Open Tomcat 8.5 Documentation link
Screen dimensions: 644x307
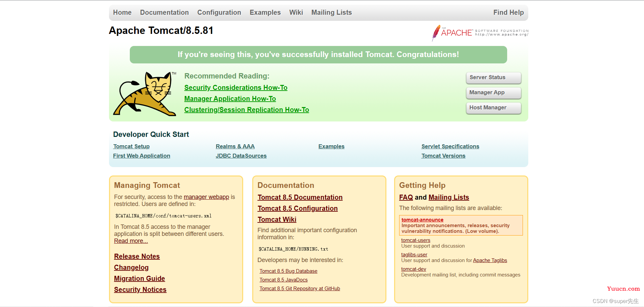click(x=300, y=197)
